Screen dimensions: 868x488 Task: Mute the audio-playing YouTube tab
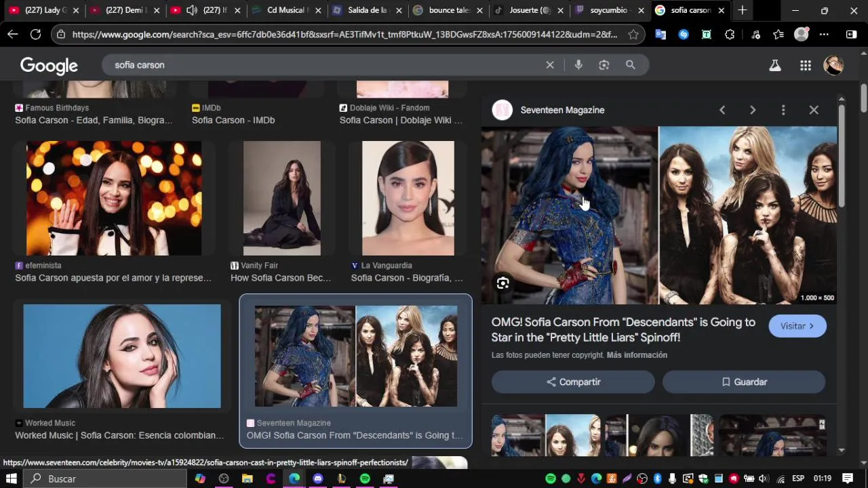pyautogui.click(x=192, y=10)
